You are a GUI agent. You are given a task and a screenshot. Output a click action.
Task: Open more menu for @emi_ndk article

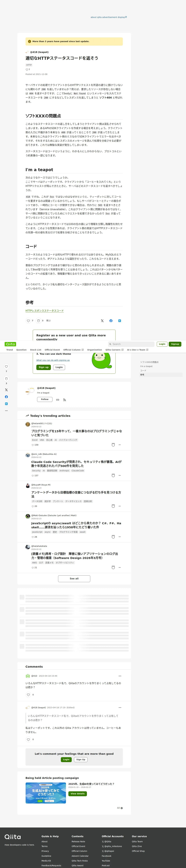point(120,475)
